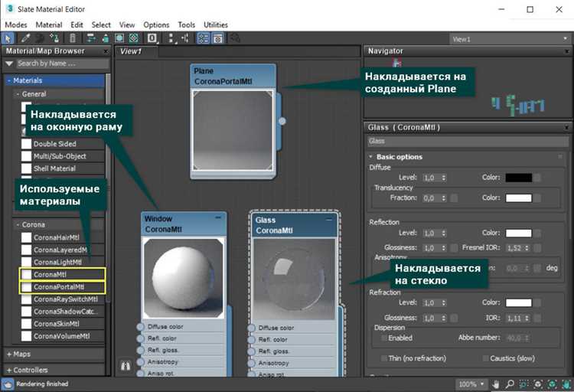Open the View1 dropdown in toolbar

click(509, 39)
